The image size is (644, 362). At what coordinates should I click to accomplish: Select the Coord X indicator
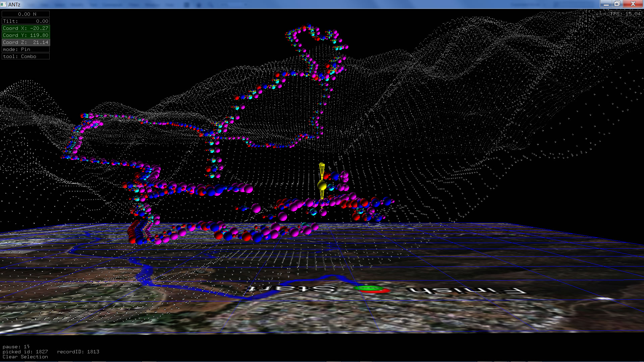(26, 28)
